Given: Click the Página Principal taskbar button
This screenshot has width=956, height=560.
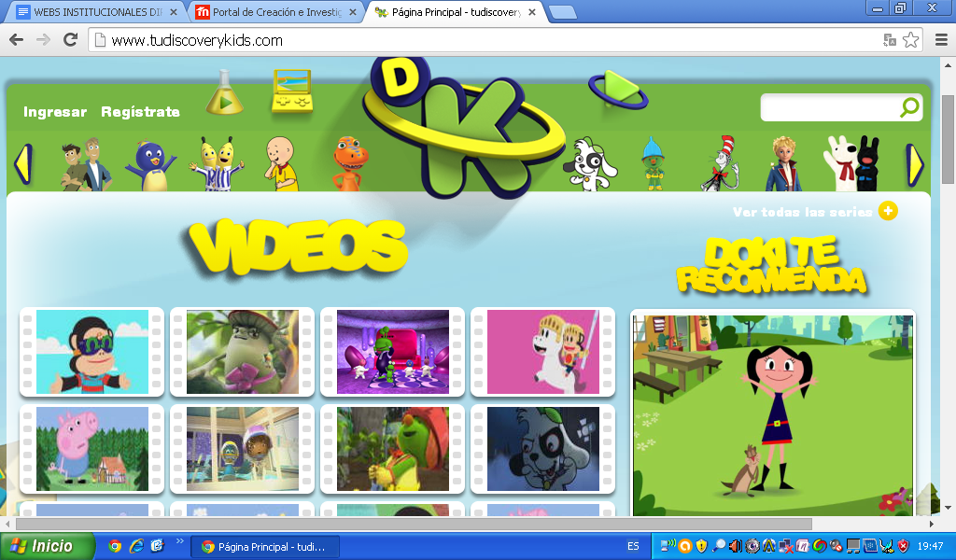Looking at the screenshot, I should click(264, 547).
